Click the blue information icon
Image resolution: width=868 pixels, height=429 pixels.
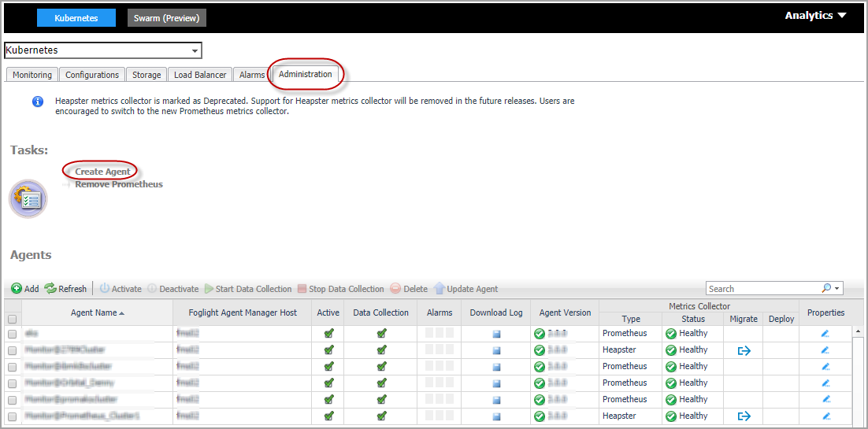click(37, 102)
